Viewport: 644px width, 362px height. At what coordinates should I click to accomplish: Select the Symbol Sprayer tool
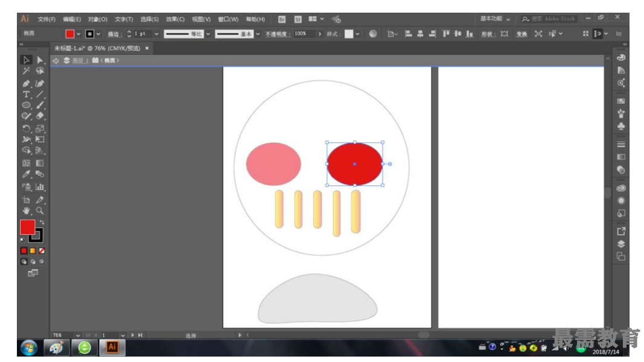26,187
